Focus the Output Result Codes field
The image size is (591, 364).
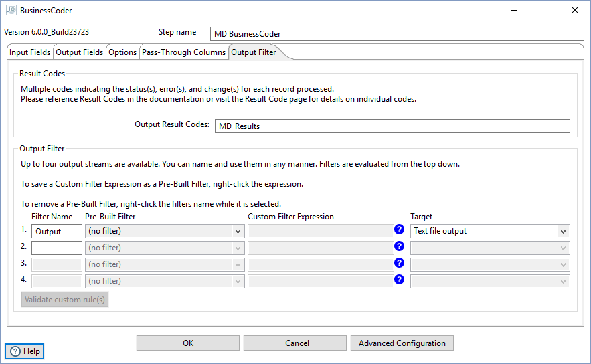click(x=392, y=126)
